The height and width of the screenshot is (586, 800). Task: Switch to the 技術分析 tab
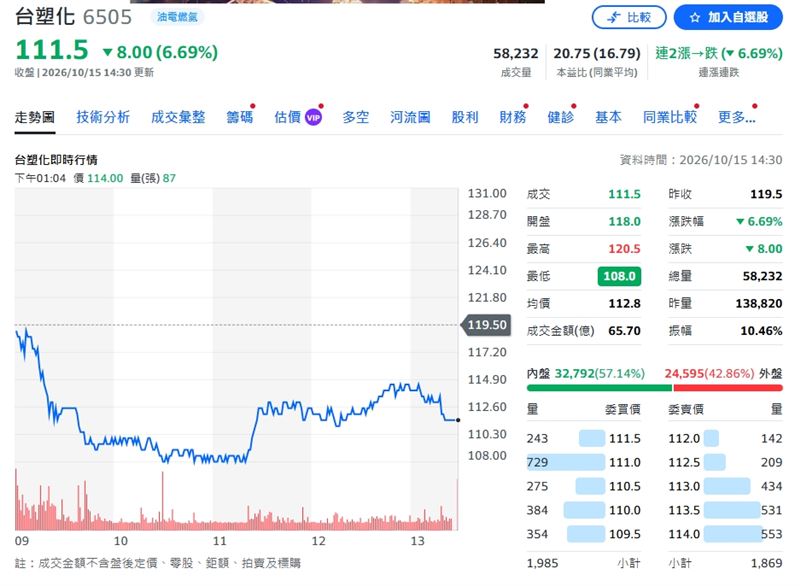click(x=103, y=117)
